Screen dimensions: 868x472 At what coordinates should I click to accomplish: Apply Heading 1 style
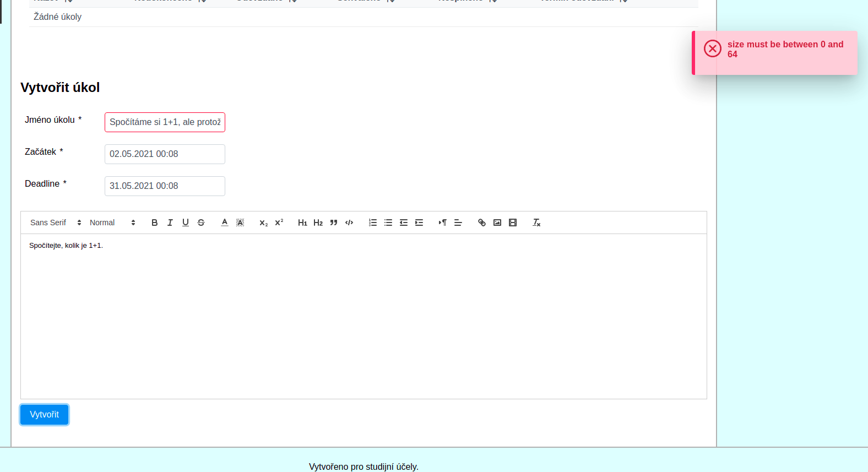[303, 223]
